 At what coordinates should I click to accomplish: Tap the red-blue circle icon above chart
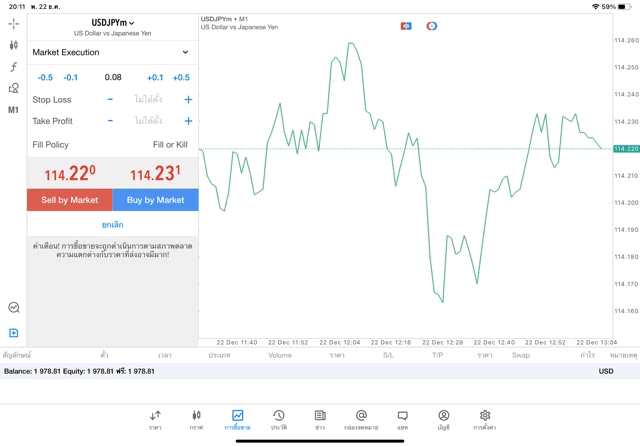432,26
